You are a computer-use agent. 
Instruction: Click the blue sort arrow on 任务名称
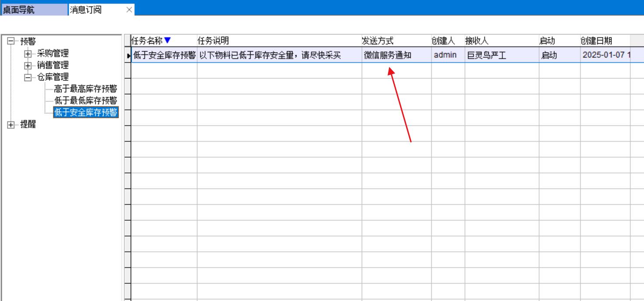pos(168,41)
